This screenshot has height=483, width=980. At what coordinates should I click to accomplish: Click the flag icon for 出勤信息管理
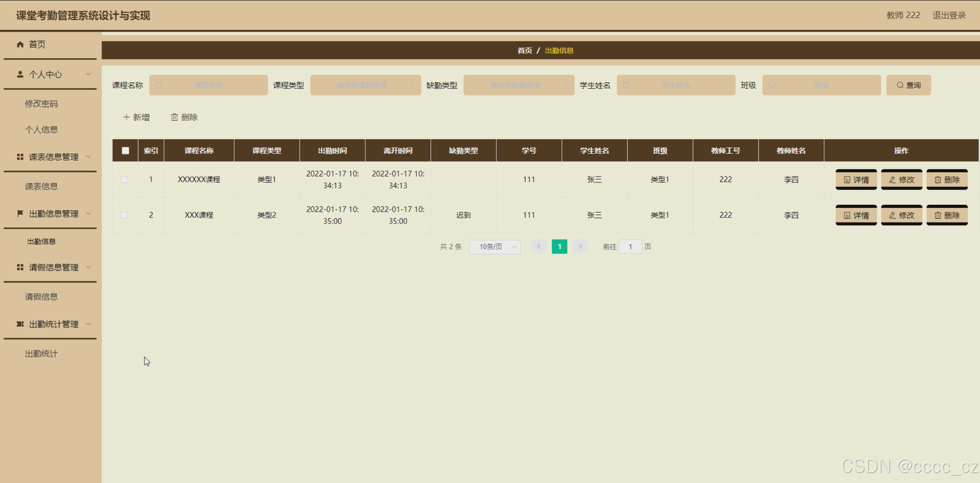(x=20, y=214)
